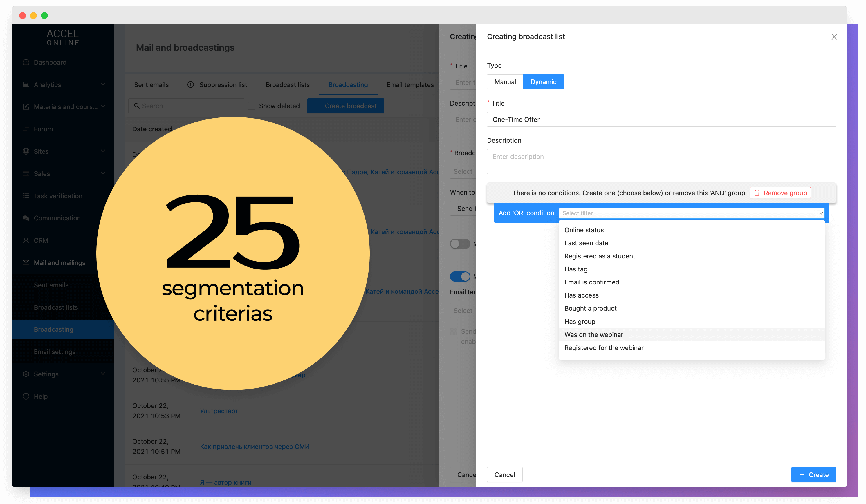Viewport: 866px width, 504px height.
Task: Click the Task verification list icon
Action: coord(26,196)
